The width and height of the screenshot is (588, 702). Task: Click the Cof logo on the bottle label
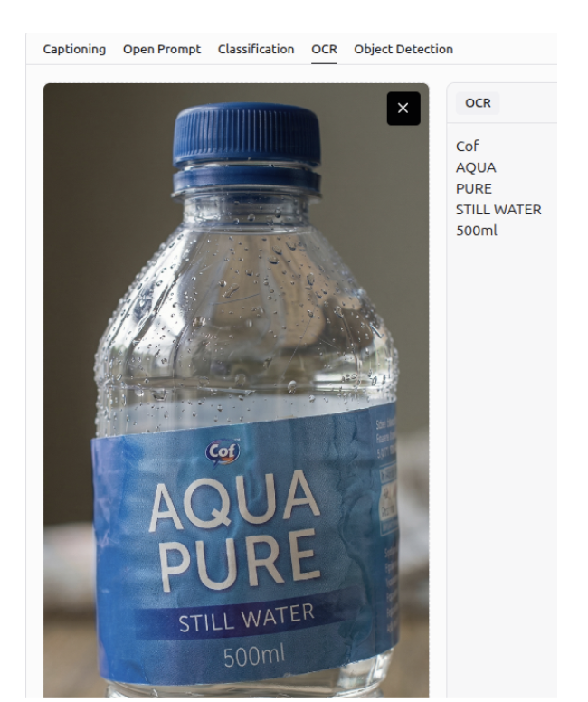(223, 451)
